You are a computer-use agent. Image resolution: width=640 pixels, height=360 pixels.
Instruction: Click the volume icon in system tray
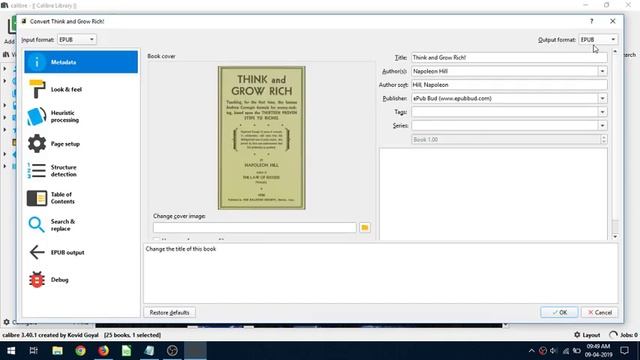coord(553,351)
